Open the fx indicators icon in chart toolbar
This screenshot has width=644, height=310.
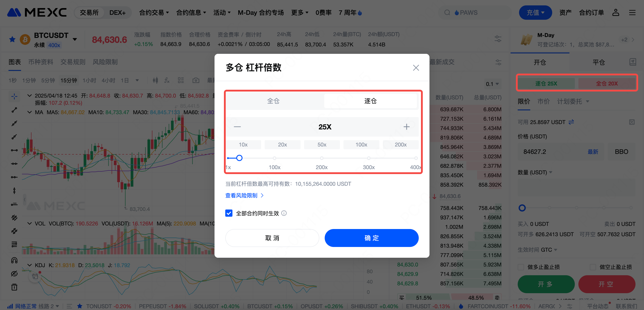point(167,80)
